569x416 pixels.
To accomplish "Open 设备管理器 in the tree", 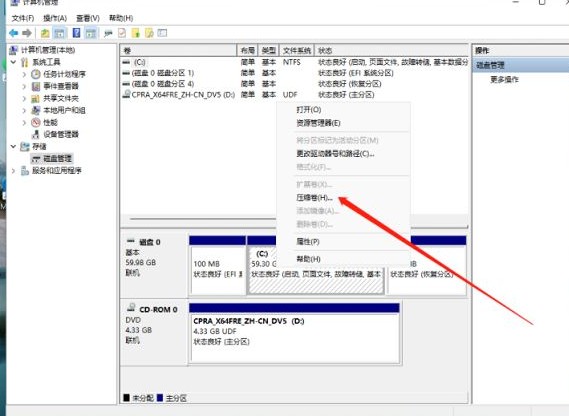I will [x=61, y=134].
